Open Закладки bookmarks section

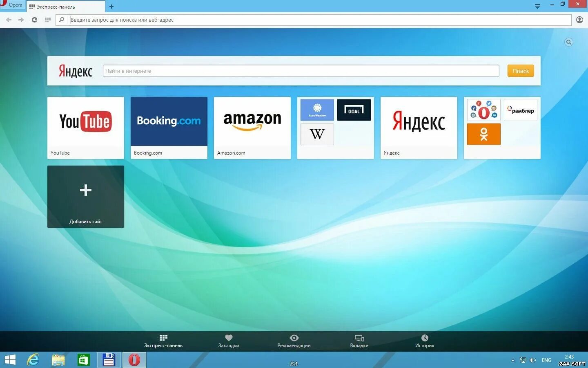(229, 341)
